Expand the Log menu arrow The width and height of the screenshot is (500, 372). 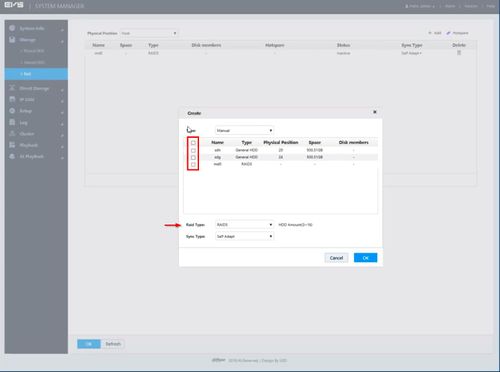click(62, 124)
